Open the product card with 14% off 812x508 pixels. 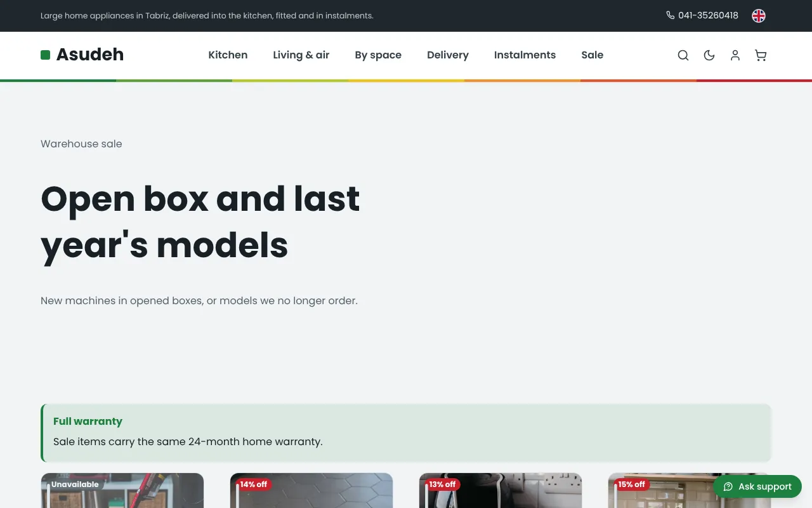[x=311, y=490]
